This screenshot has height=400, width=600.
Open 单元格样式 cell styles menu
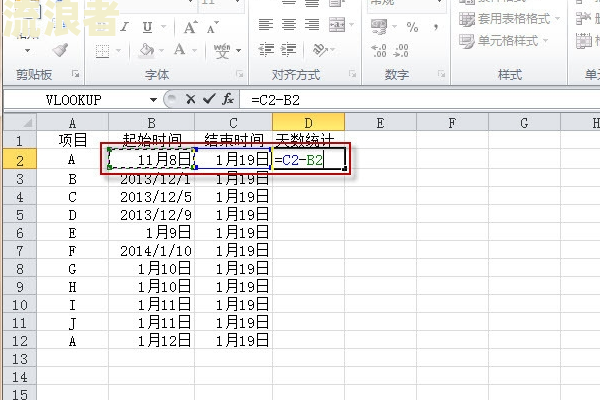coord(504,41)
